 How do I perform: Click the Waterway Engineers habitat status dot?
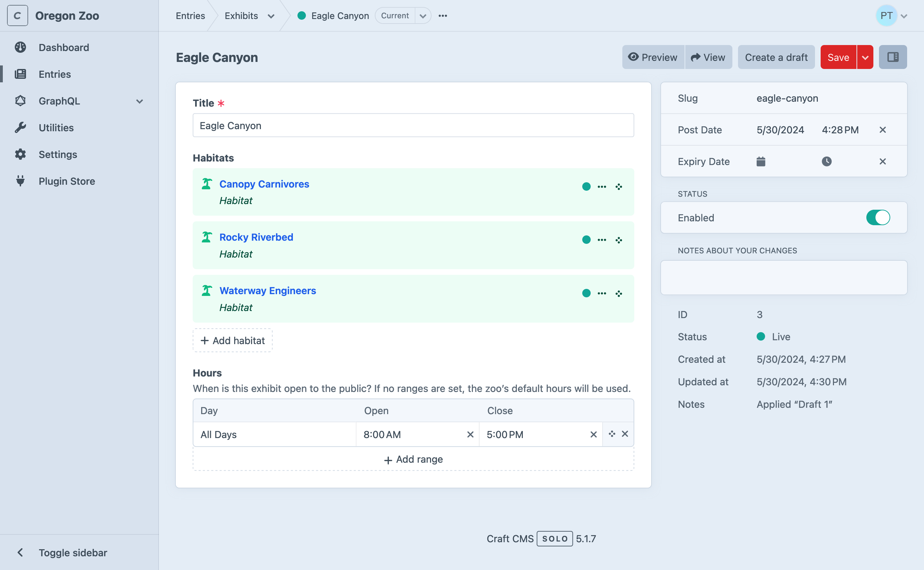click(x=585, y=293)
